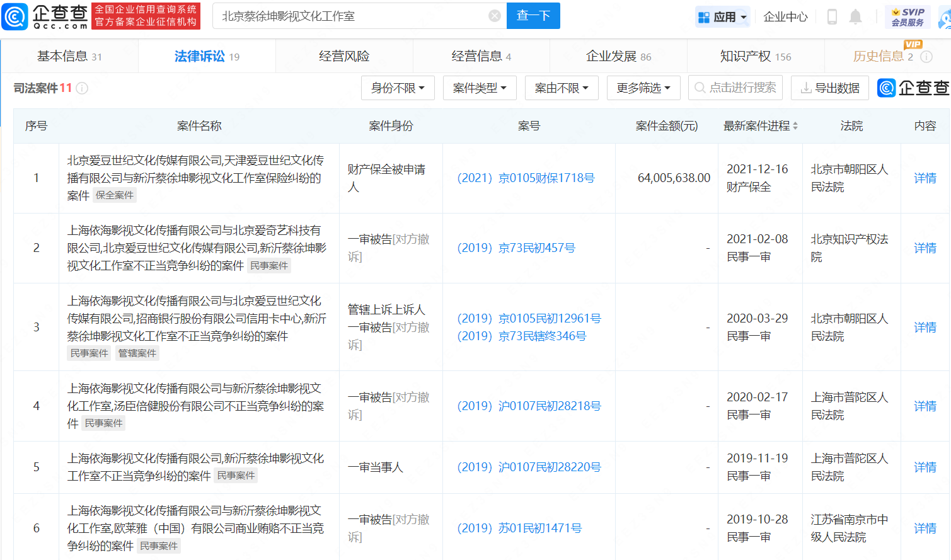951x560 pixels.
Task: Switch to the 知识产权 tab
Action: (x=756, y=57)
